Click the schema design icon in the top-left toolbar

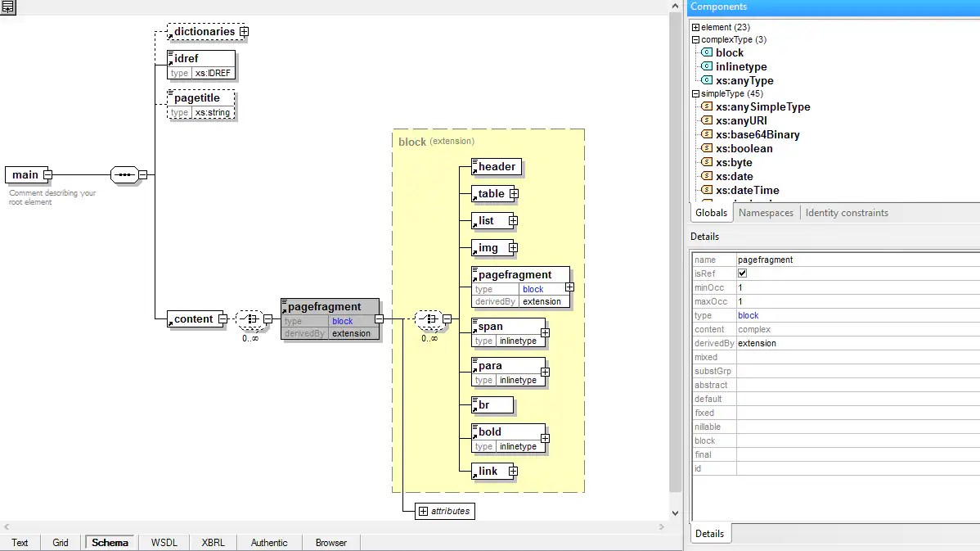coord(8,7)
